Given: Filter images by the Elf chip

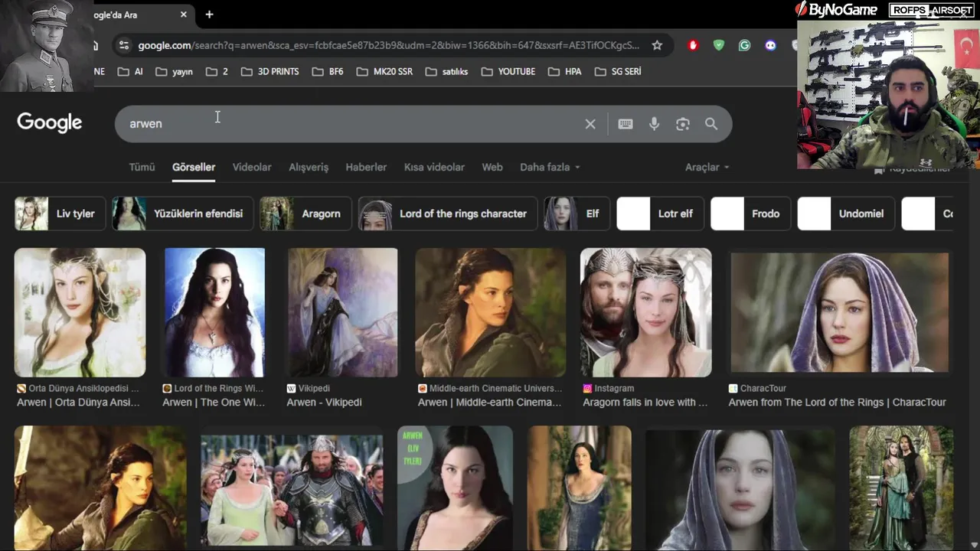Looking at the screenshot, I should click(577, 214).
